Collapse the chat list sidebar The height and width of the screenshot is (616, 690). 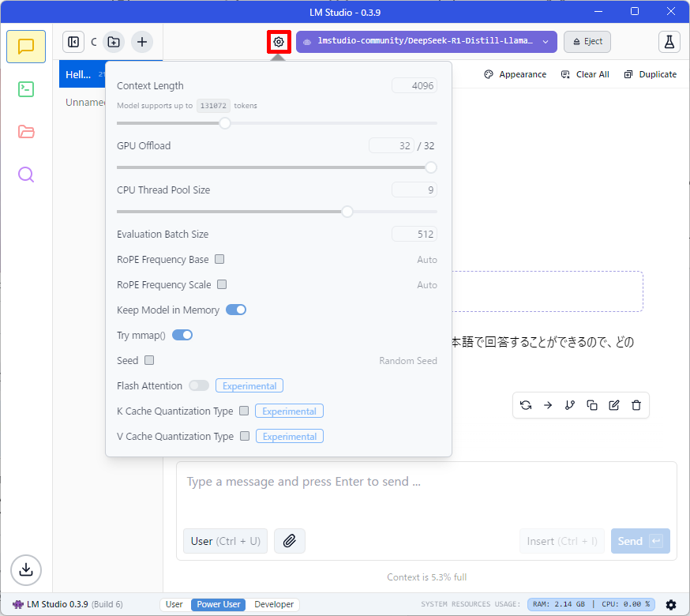[x=73, y=42]
